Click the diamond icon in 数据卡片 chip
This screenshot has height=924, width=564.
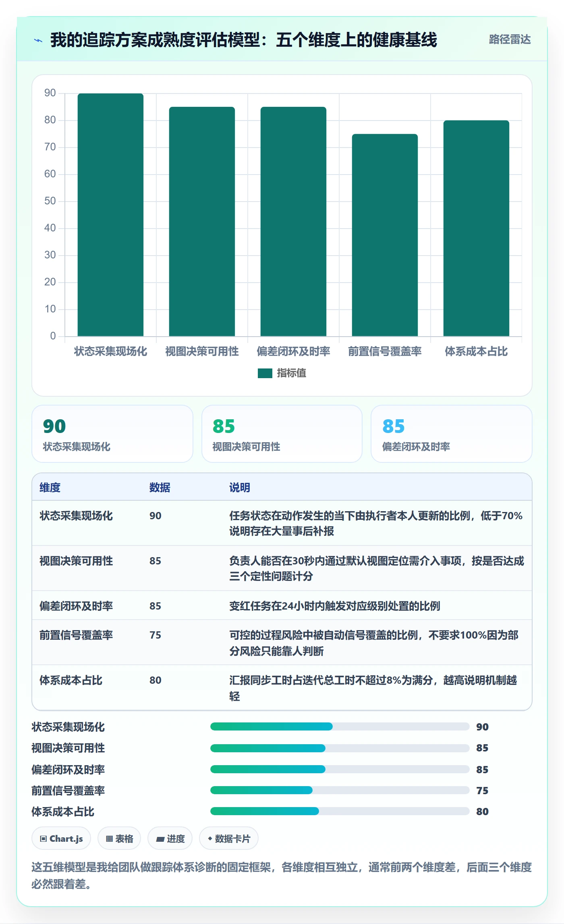(x=210, y=839)
